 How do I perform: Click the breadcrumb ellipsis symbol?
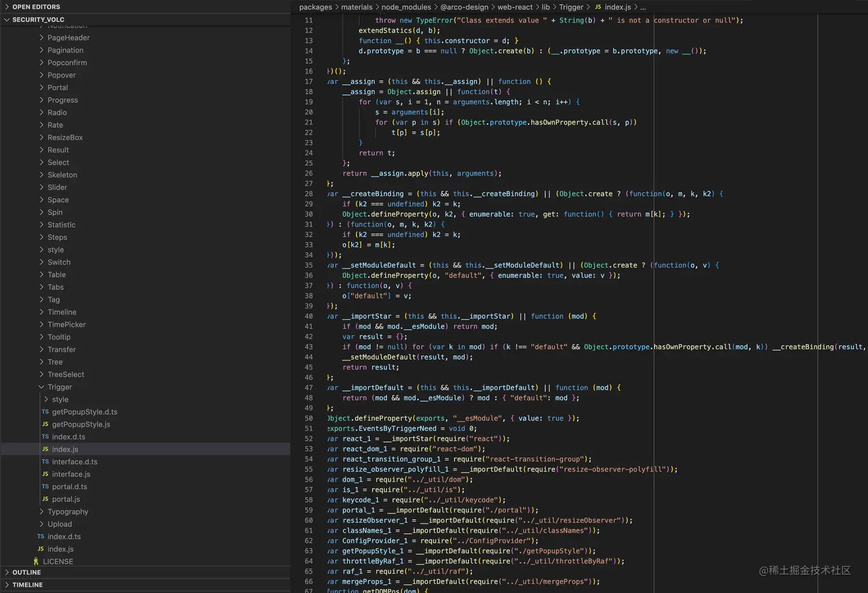(643, 7)
